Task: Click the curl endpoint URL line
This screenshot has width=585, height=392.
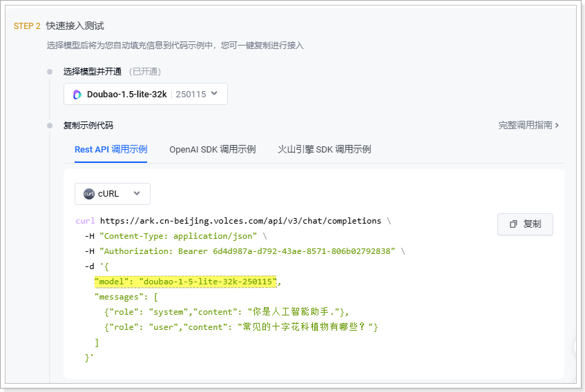Action: tap(233, 221)
